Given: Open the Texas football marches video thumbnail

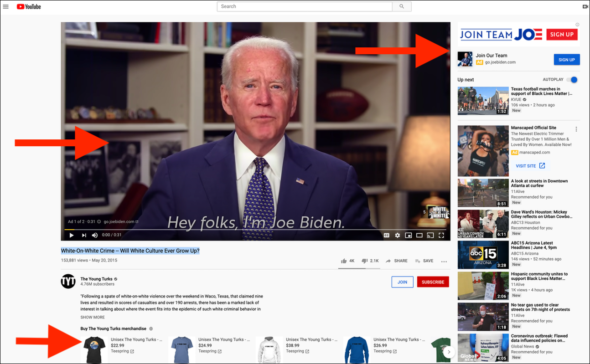Looking at the screenshot, I should [x=483, y=101].
